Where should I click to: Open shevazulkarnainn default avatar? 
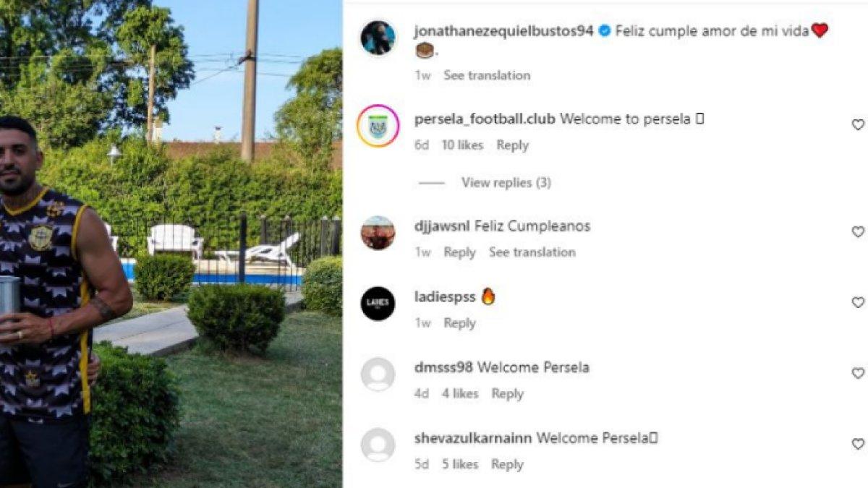[x=378, y=445]
